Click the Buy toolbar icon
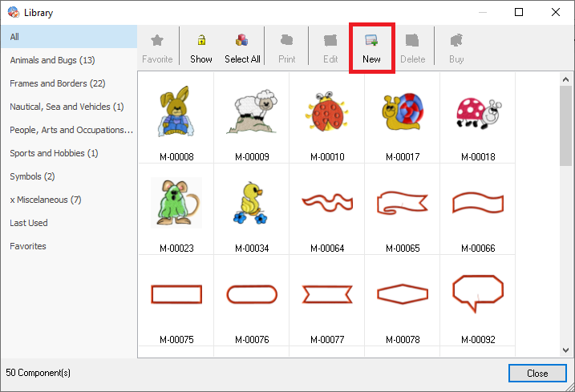Viewport: 575px width, 392px height. 456,41
